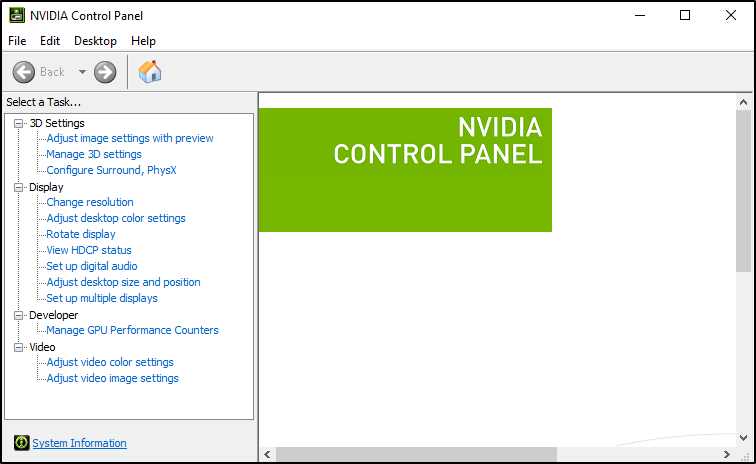Open the Desktop menu
Image resolution: width=756 pixels, height=464 pixels.
pos(95,41)
